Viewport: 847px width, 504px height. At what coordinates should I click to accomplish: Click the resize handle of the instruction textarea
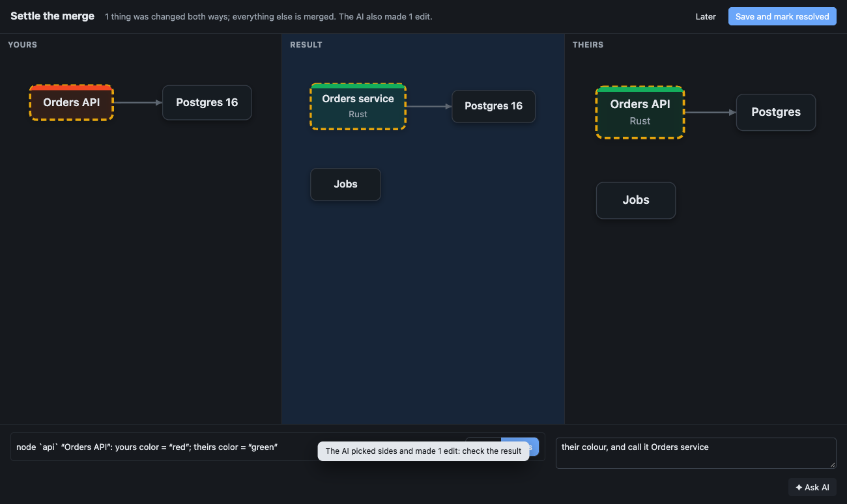pyautogui.click(x=833, y=464)
